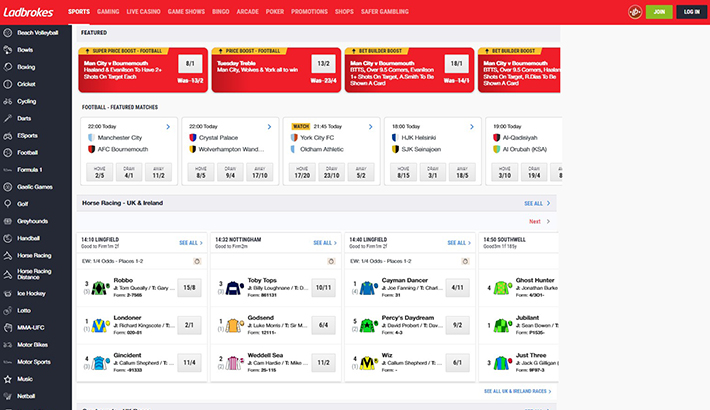
Task: Open the Live Casino tab
Action: (143, 12)
